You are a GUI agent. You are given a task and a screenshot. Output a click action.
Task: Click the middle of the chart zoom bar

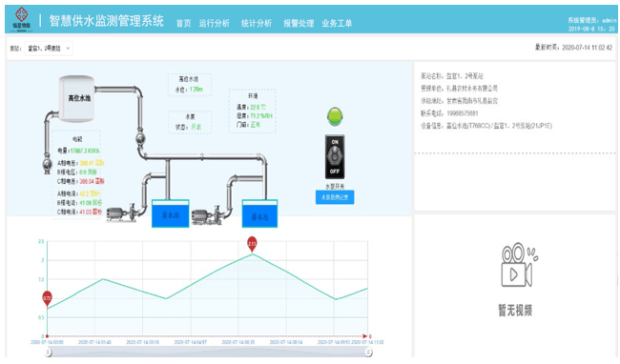tap(208, 352)
